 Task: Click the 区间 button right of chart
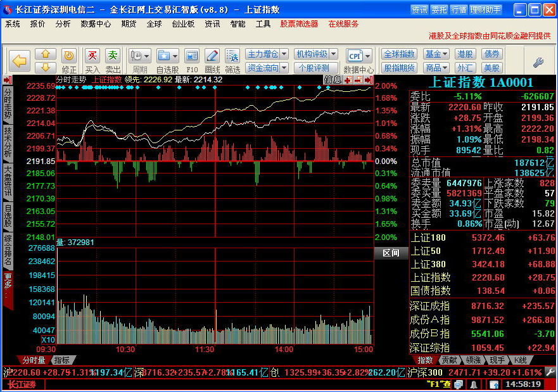point(391,253)
